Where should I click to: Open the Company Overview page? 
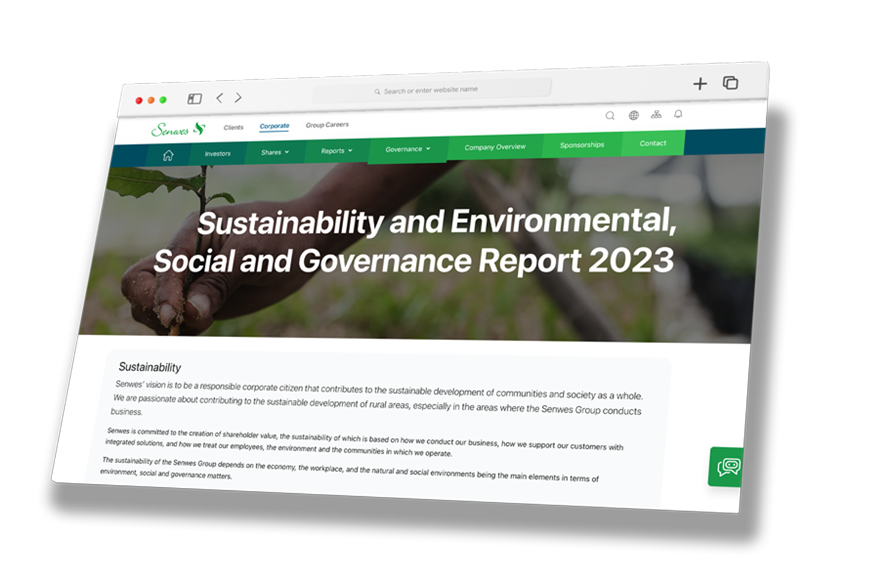point(495,146)
